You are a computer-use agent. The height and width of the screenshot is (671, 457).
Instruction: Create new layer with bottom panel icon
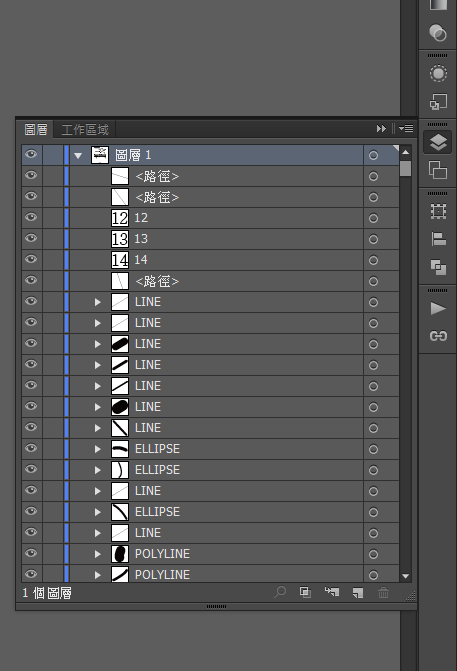[357, 592]
